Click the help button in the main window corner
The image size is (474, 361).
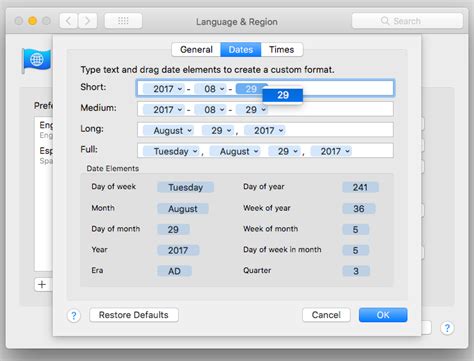point(447,328)
